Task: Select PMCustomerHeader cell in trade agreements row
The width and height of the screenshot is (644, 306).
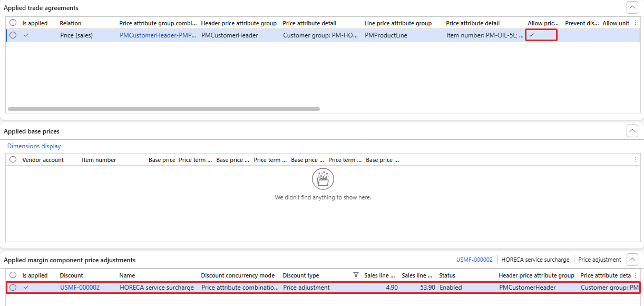Action: [230, 35]
